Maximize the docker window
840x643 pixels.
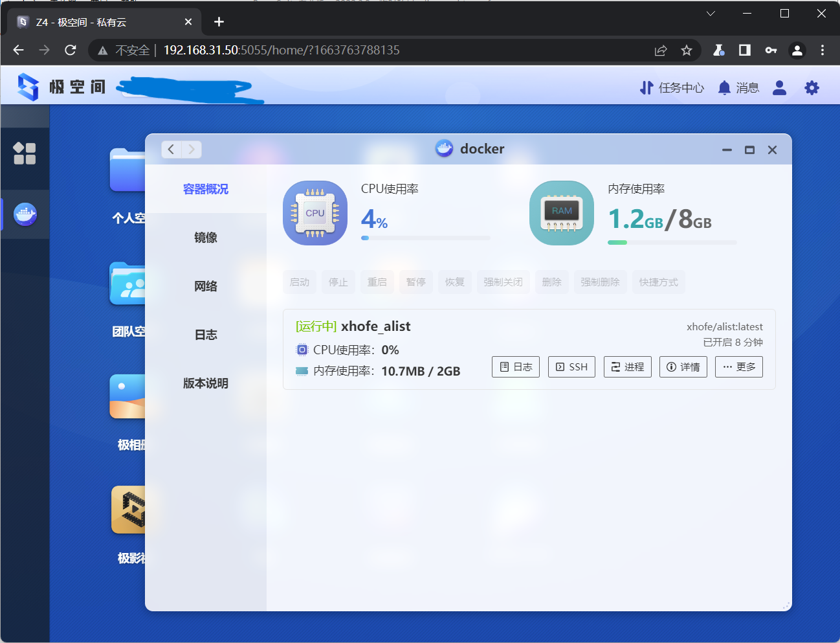[x=749, y=150]
